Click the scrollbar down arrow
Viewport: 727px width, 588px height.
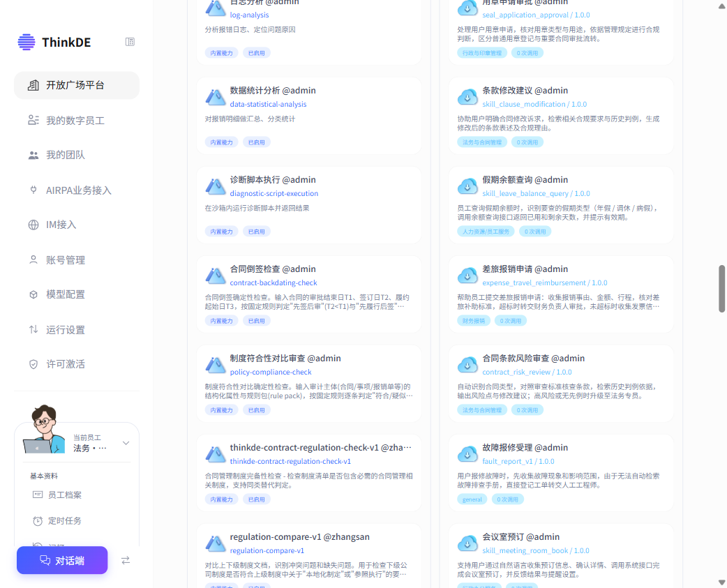(721, 582)
